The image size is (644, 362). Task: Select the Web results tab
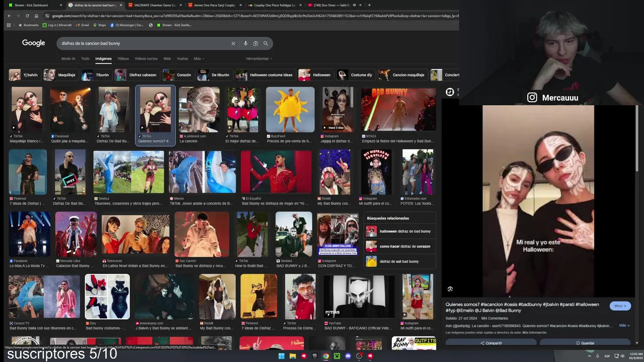click(x=167, y=59)
